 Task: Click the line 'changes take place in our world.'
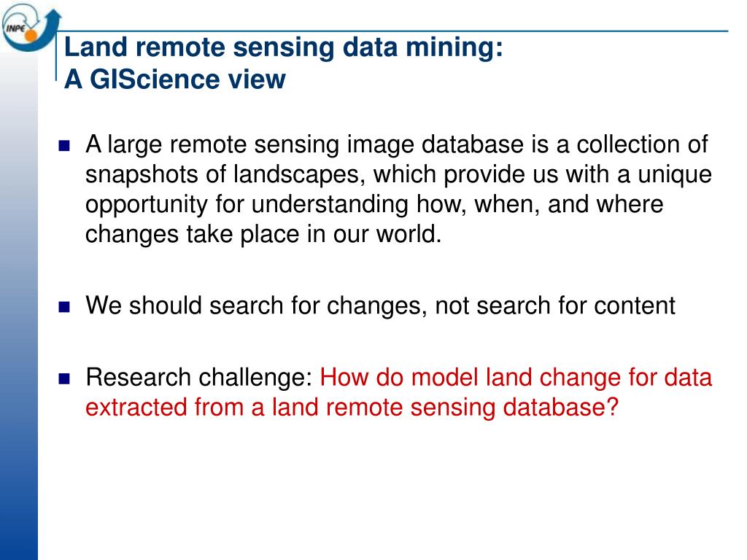pyautogui.click(x=263, y=234)
